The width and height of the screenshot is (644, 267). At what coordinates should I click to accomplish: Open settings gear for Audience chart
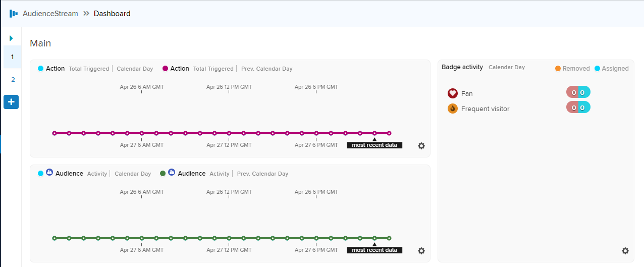coord(421,251)
